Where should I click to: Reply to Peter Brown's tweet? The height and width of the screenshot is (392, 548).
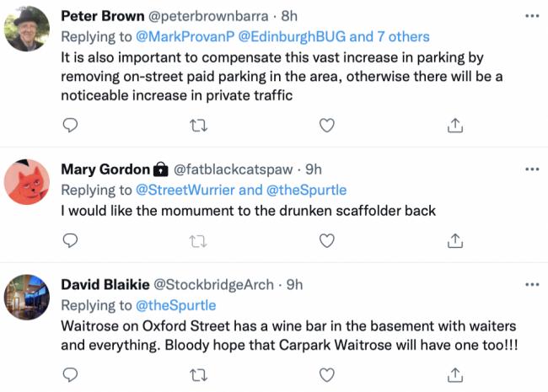tap(70, 125)
